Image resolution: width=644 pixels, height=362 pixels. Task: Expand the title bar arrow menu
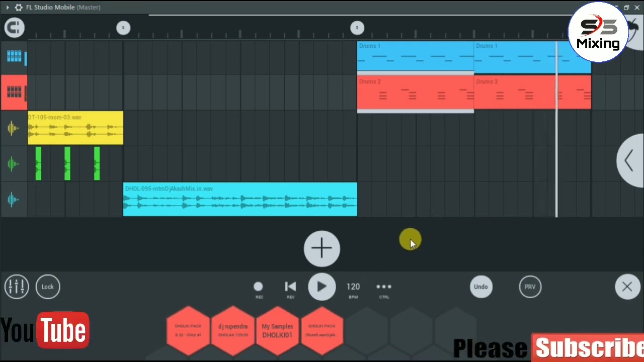(x=7, y=7)
